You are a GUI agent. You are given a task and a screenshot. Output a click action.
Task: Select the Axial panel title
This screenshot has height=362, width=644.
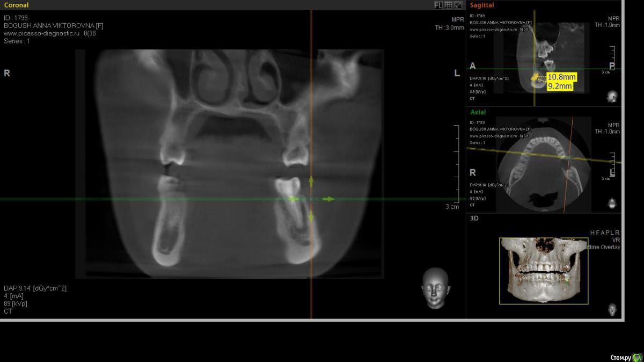pyautogui.click(x=478, y=112)
